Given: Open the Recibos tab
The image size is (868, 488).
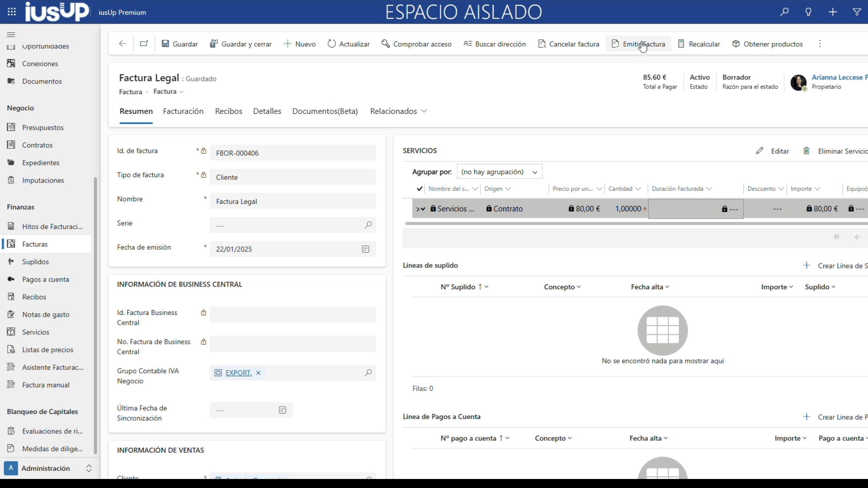Looking at the screenshot, I should [228, 111].
